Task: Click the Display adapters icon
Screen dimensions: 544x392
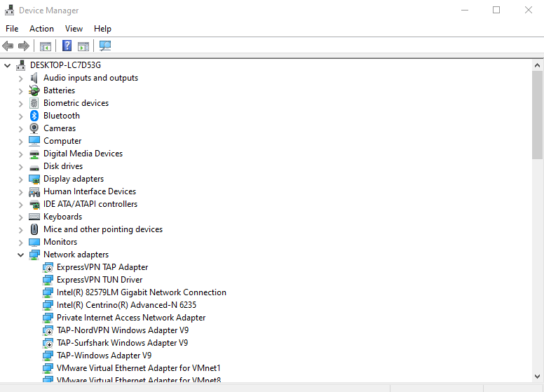Action: point(34,179)
